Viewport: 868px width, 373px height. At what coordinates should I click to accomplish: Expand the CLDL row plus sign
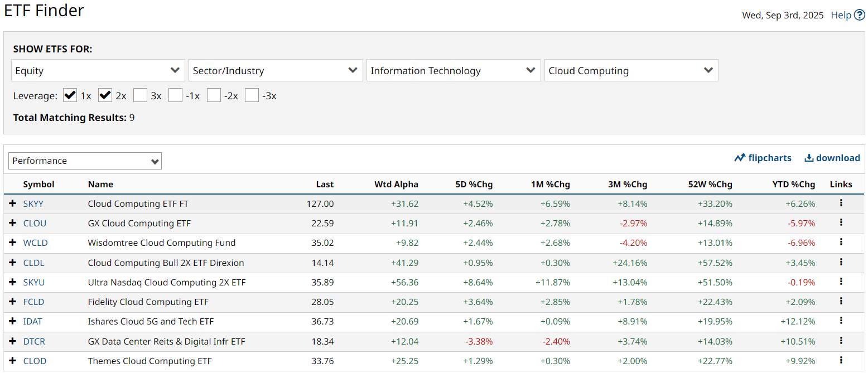click(13, 263)
